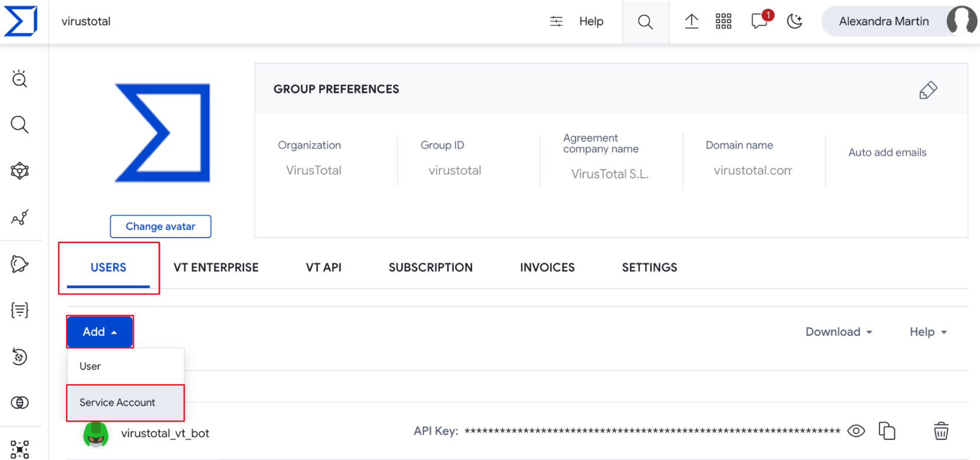Click the search magnifier in the top bar
This screenshot has width=980, height=460.
coord(645,22)
